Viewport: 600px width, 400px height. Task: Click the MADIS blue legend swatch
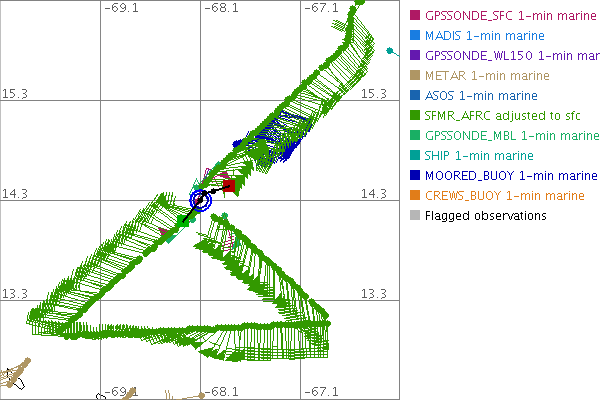[416, 35]
